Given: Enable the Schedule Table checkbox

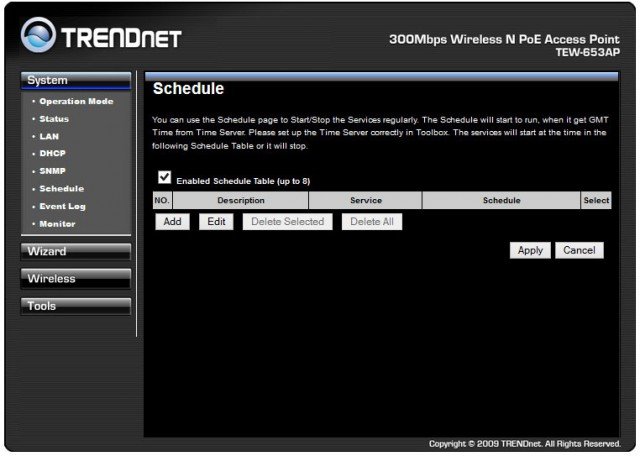Looking at the screenshot, I should pos(164,177).
